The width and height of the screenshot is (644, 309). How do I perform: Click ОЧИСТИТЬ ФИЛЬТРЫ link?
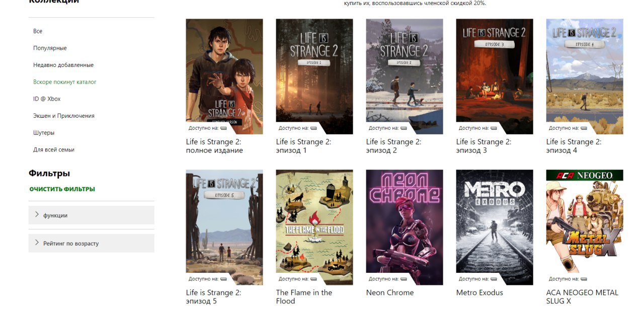coord(62,189)
